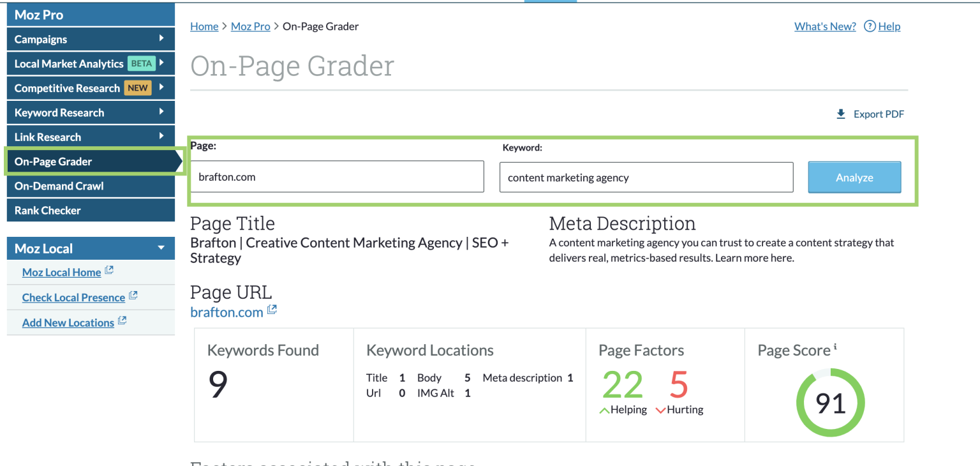Screen dimensions: 980x466
Task: Click the Keyword input field
Action: point(646,177)
